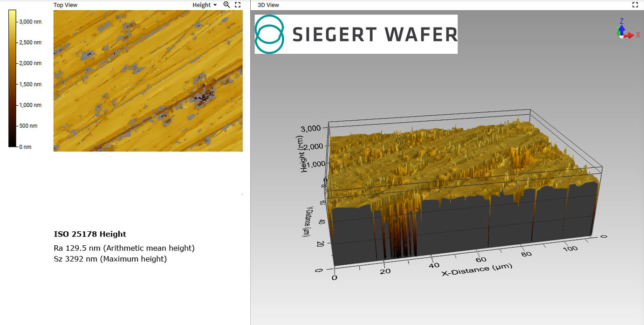Image resolution: width=644 pixels, height=325 pixels.
Task: Click the Siegert Wafer teal rings emblem
Action: click(x=270, y=34)
